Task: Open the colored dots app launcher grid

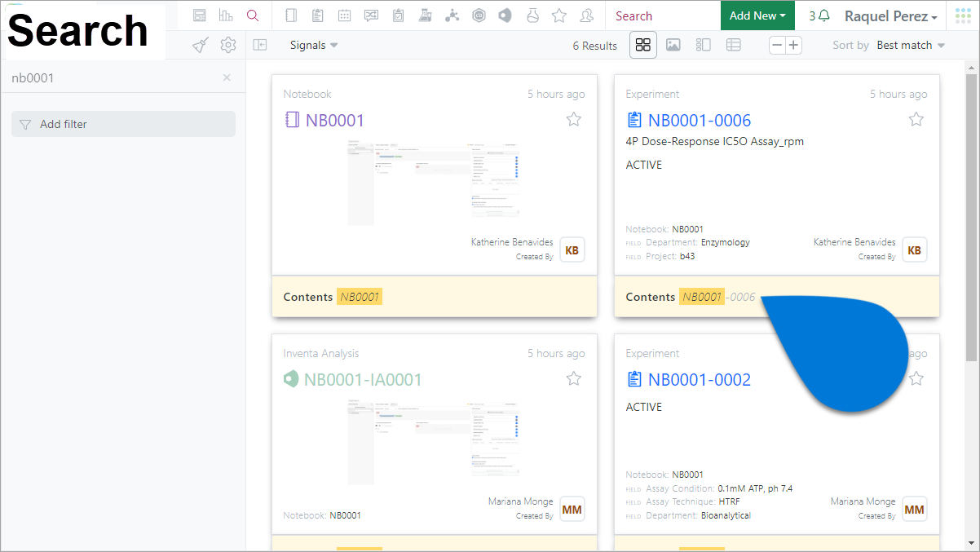Action: point(963,15)
